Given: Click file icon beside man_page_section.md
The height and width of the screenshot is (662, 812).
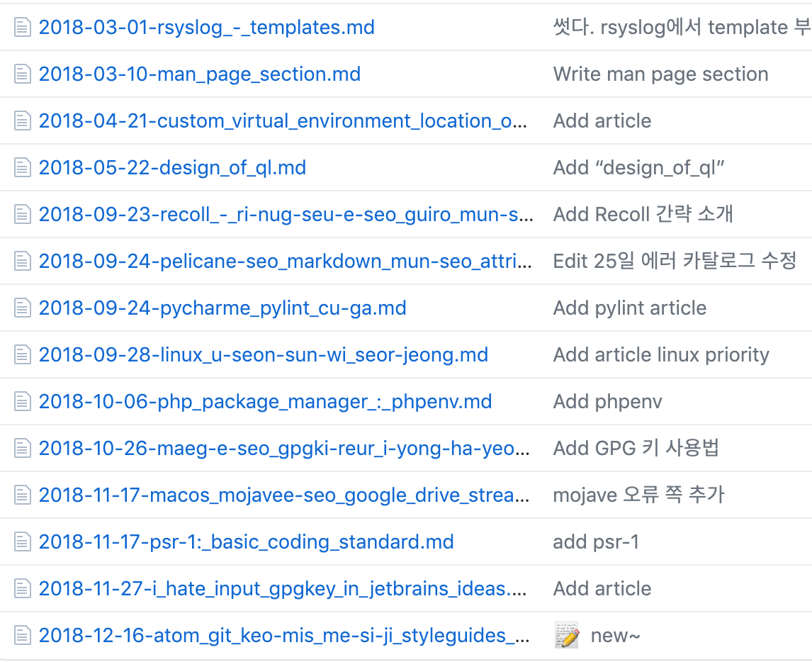Looking at the screenshot, I should [22, 74].
